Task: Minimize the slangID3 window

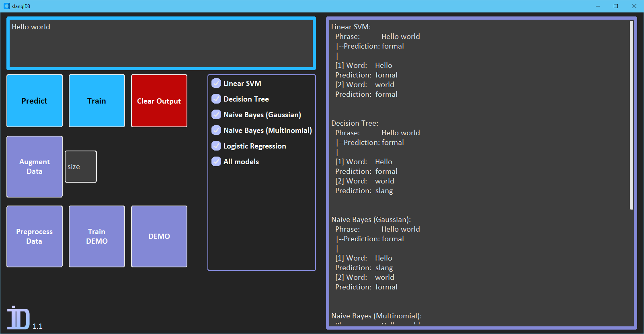Action: tap(598, 6)
